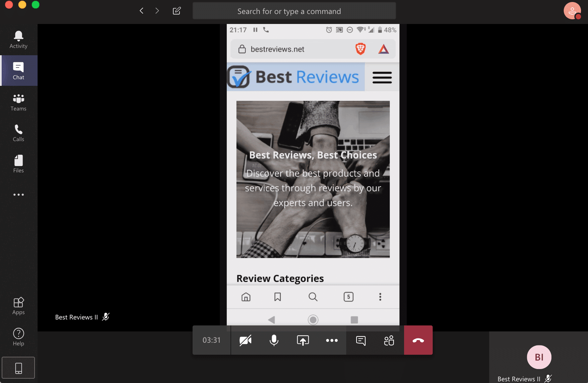
Task: Open the Best Reviews hamburger menu
Action: [381, 77]
